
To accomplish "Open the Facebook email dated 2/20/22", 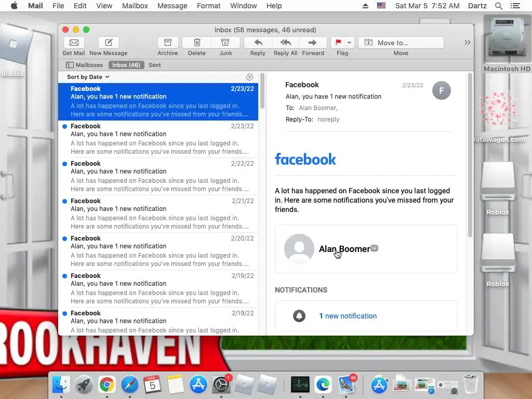I will point(158,251).
